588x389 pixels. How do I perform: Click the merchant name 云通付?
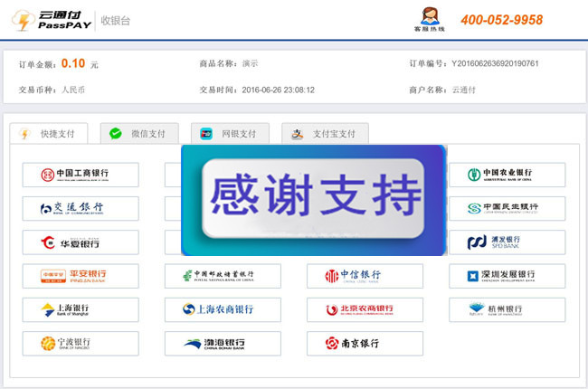tap(463, 90)
